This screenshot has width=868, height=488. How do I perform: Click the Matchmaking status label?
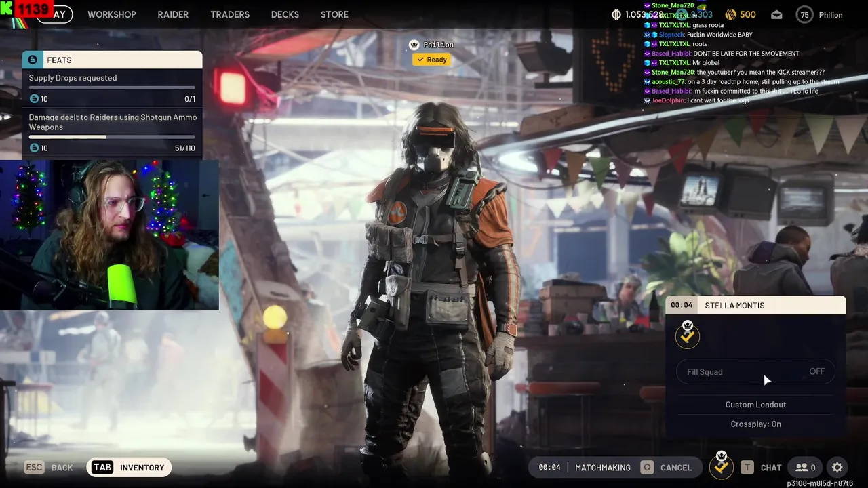[x=603, y=468]
